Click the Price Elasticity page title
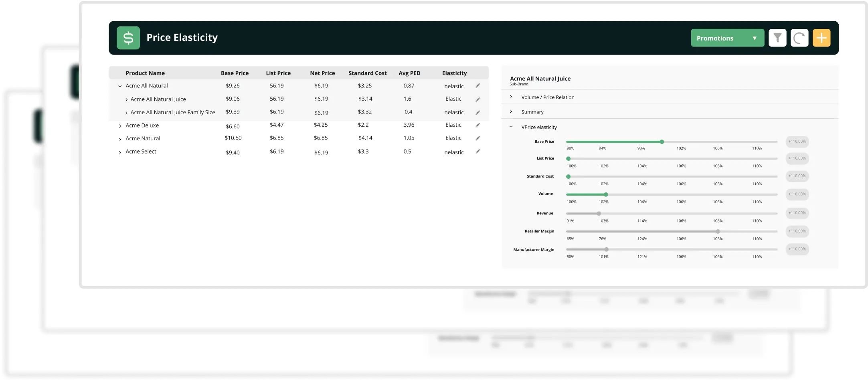Viewport: 868px width, 380px height. pyautogui.click(x=182, y=38)
